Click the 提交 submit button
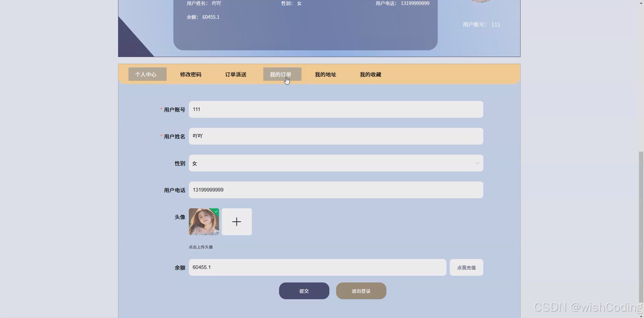 click(304, 291)
